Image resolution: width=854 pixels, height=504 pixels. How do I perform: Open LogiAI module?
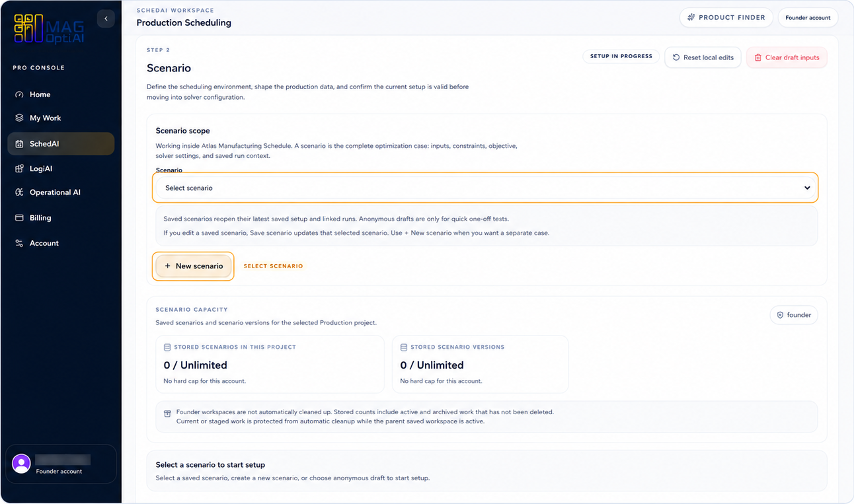tap(61, 169)
